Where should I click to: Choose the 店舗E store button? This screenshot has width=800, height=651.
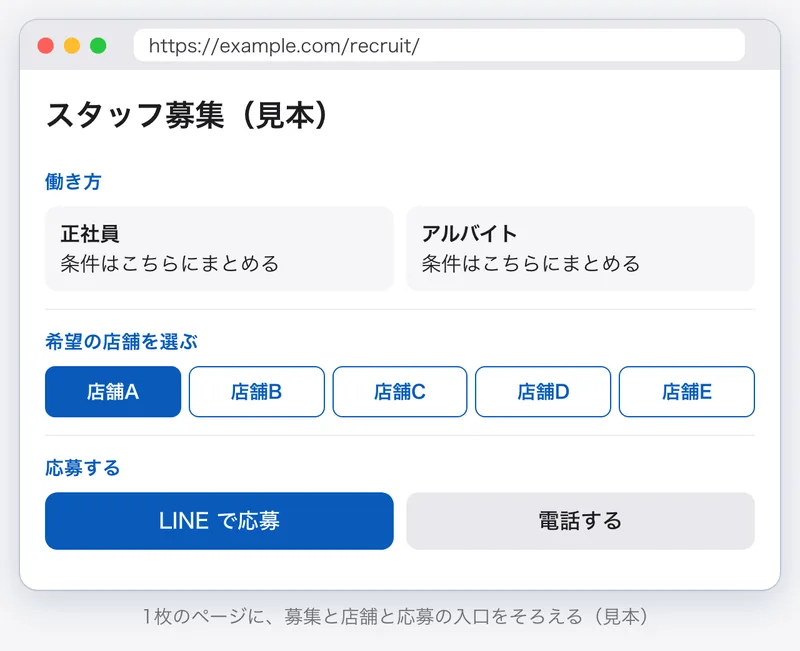tap(687, 392)
